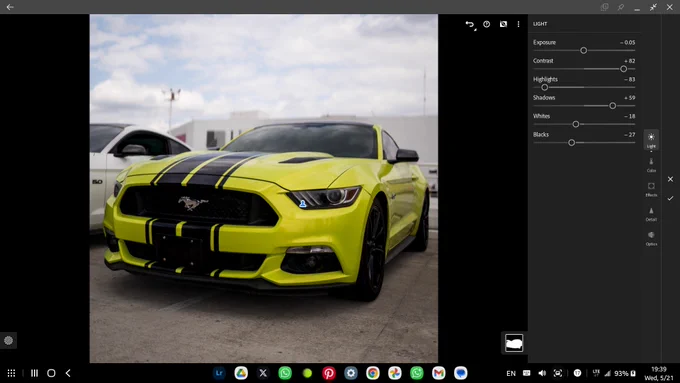The height and width of the screenshot is (383, 680).
Task: Click the undo arrow icon
Action: (x=470, y=24)
